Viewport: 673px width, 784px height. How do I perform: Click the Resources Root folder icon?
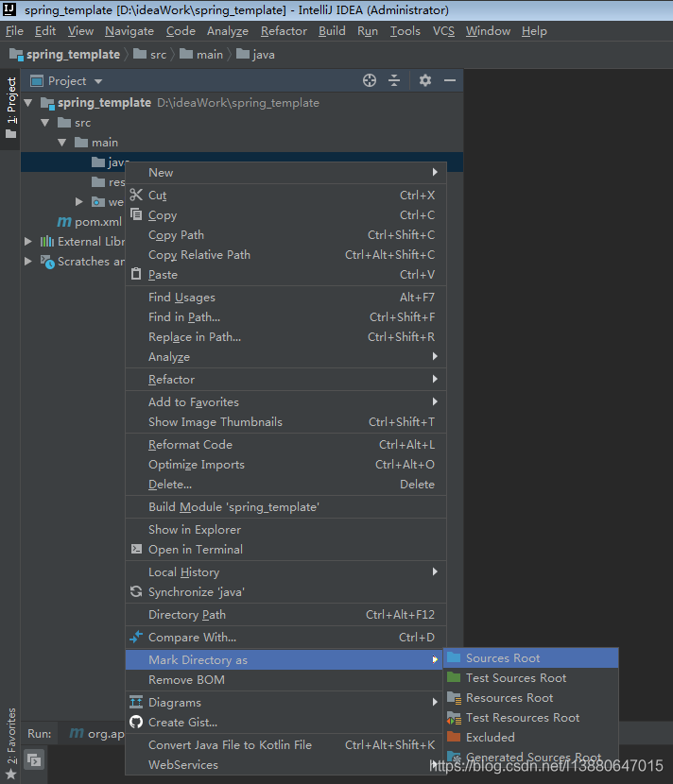[454, 697]
